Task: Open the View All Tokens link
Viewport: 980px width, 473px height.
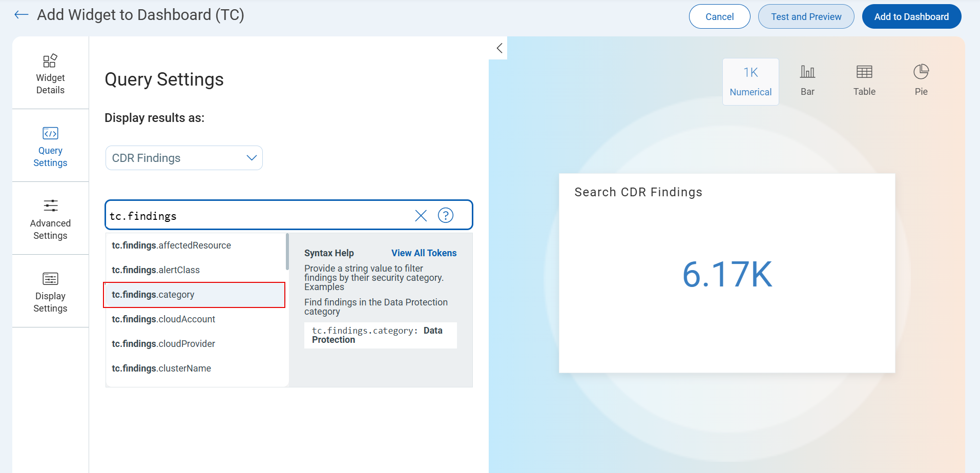Action: tap(424, 253)
